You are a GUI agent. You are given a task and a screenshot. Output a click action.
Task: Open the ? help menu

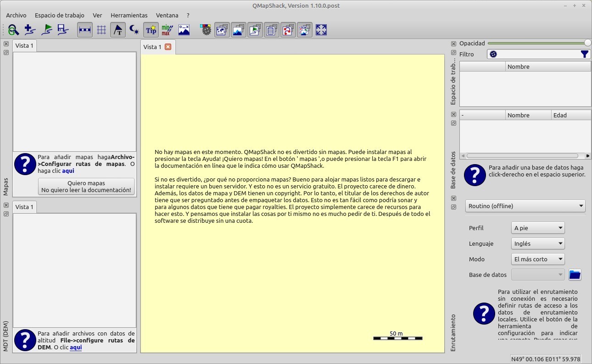(x=188, y=15)
